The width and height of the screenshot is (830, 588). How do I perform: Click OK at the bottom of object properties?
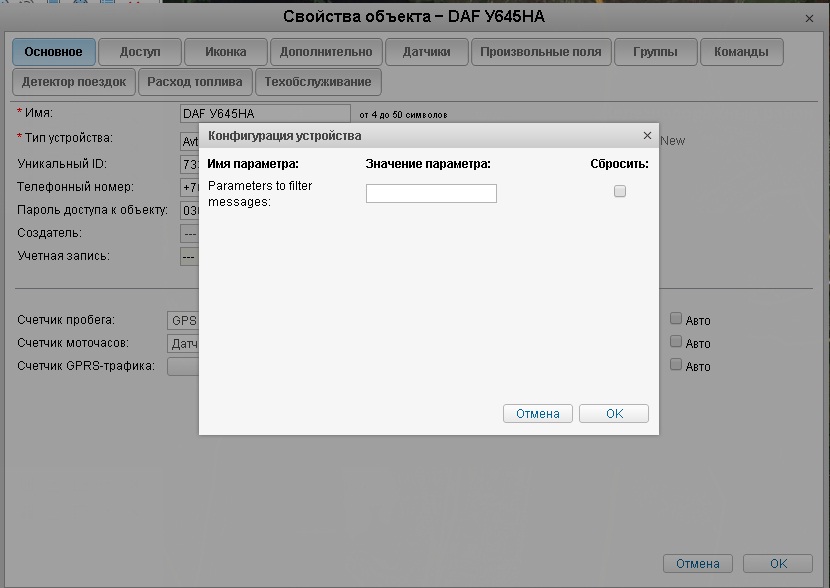pyautogui.click(x=778, y=563)
